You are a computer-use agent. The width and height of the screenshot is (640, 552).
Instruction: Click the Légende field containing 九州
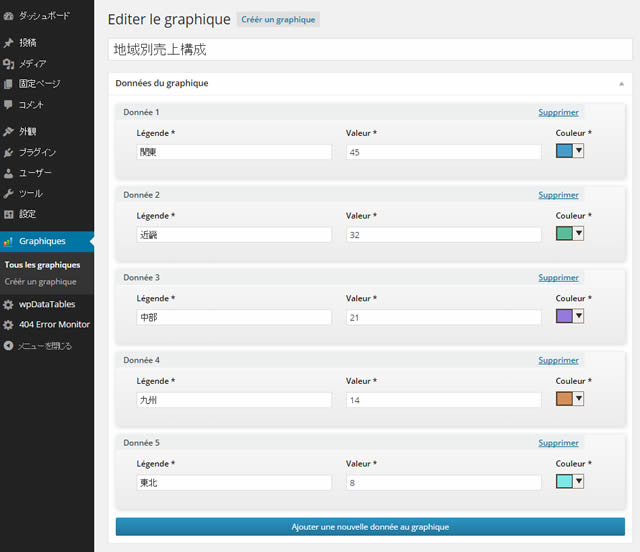point(234,400)
